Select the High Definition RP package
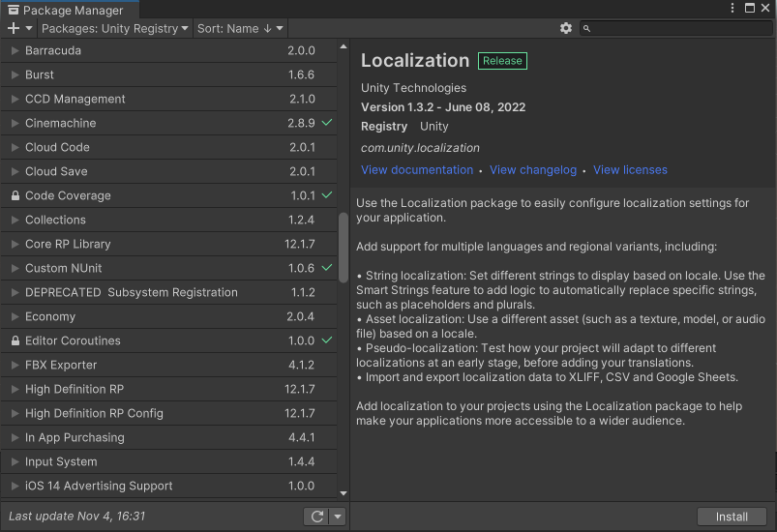Screen dimensions: 777x532 168,390
